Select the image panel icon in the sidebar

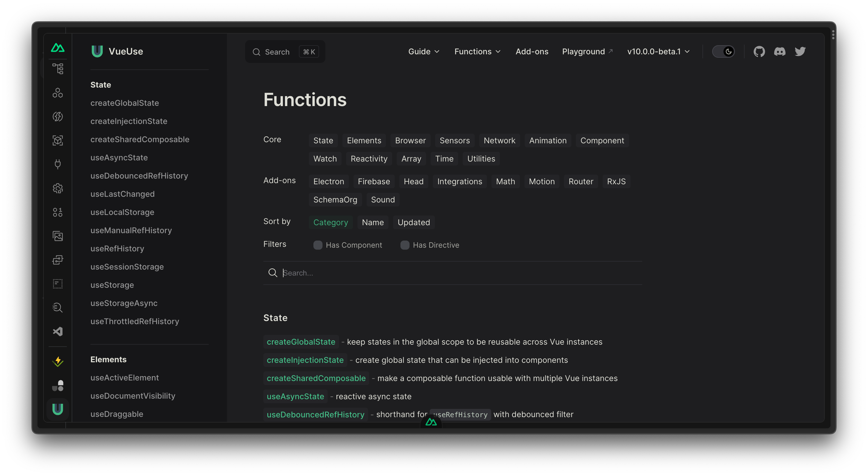point(58,236)
